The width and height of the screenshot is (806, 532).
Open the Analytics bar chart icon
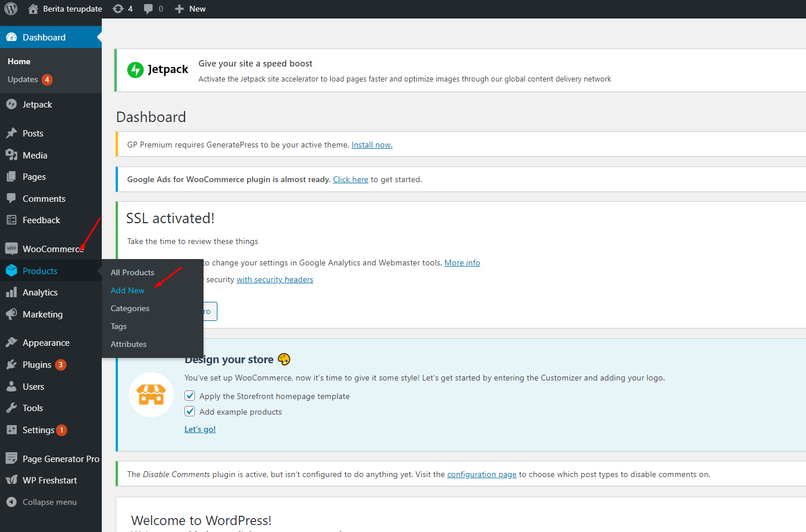[x=12, y=293]
